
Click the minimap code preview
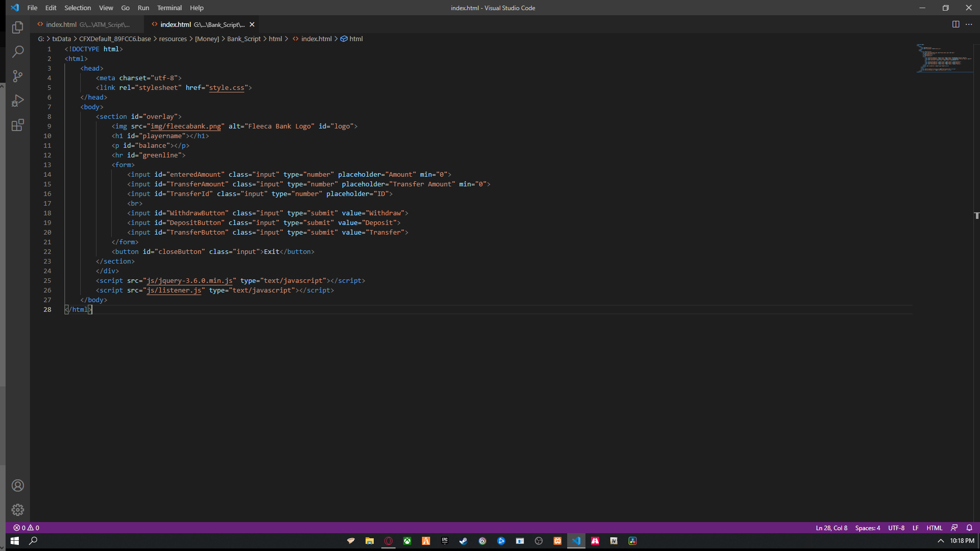pyautogui.click(x=943, y=58)
